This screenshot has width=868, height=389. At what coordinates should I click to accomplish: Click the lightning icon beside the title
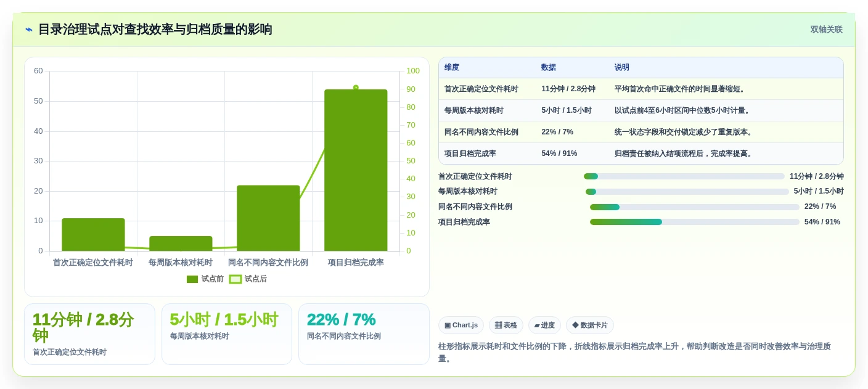click(29, 30)
